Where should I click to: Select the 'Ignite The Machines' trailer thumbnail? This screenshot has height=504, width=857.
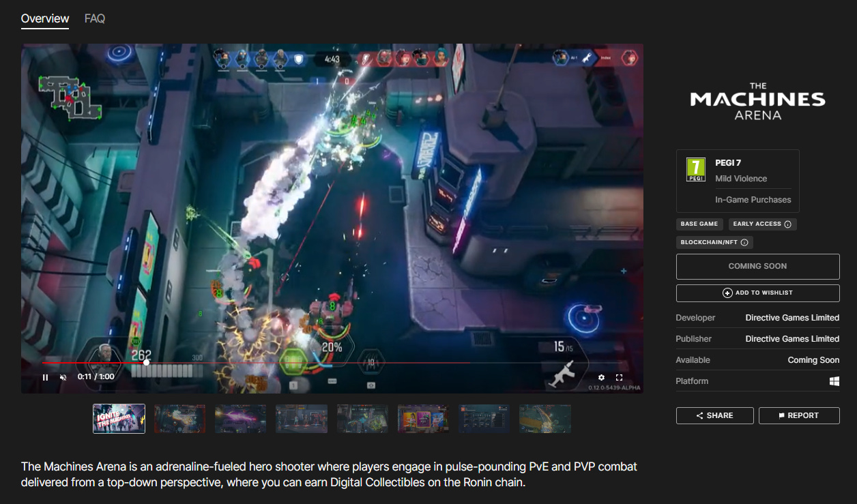pos(119,419)
